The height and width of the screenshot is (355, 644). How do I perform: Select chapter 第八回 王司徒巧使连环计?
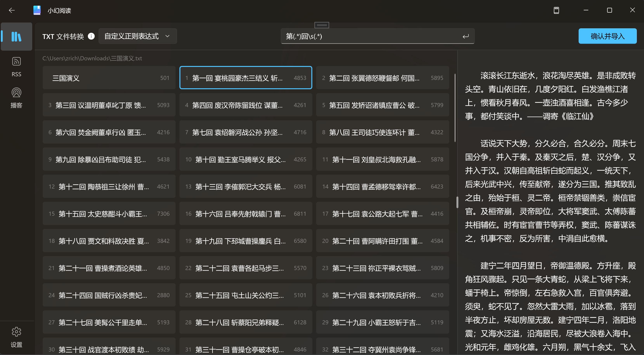(x=383, y=132)
